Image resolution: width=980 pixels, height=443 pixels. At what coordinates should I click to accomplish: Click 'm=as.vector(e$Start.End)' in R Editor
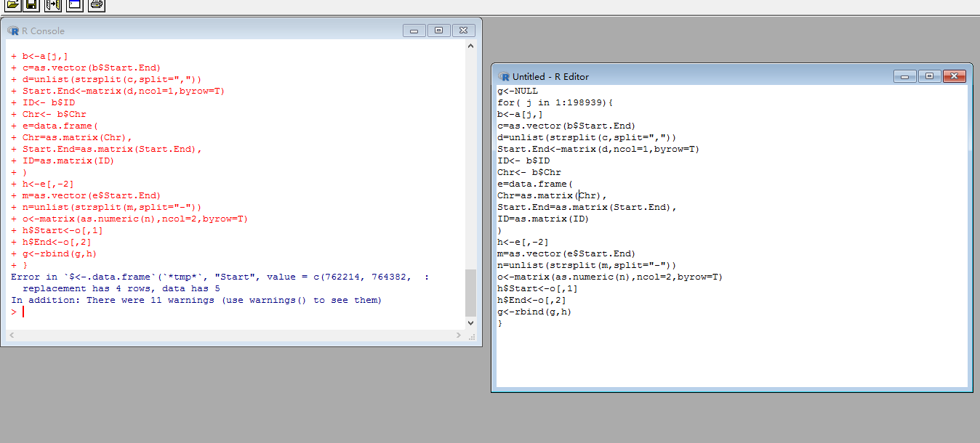[x=566, y=253]
